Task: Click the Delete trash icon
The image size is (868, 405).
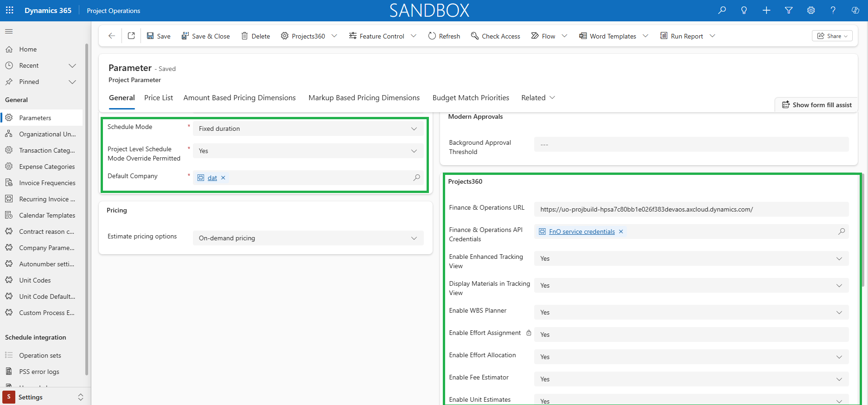Action: click(x=244, y=36)
